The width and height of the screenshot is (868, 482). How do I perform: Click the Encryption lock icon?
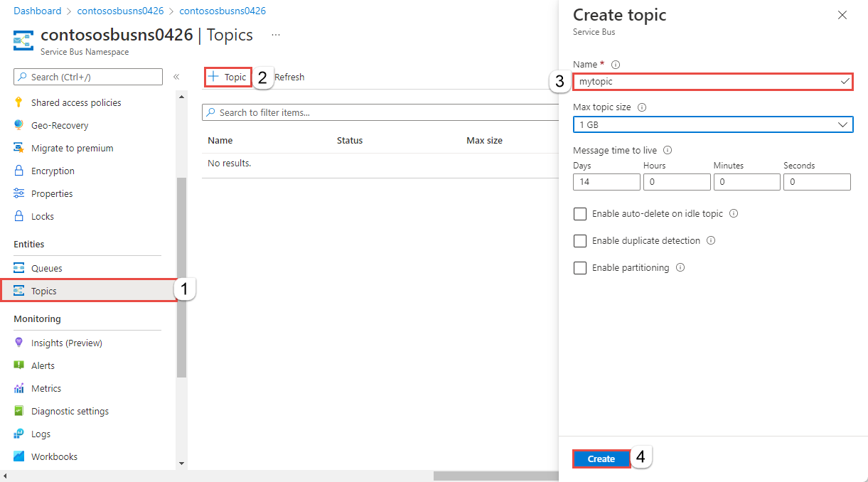coord(18,171)
